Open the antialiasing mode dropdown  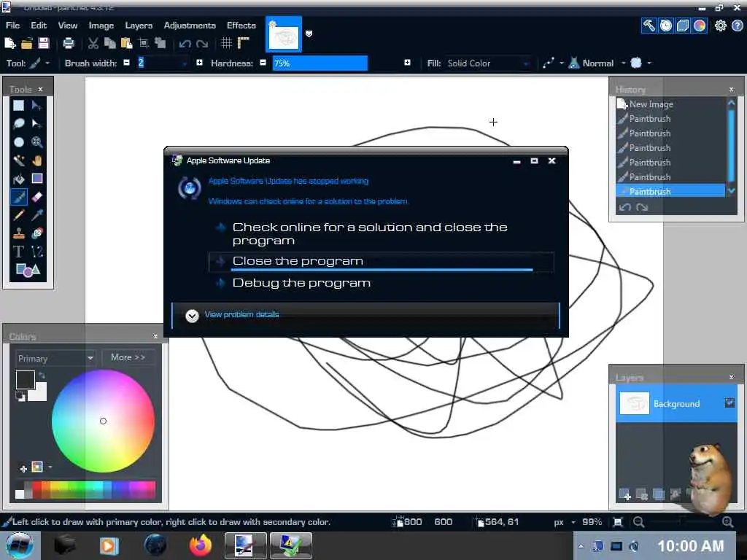tap(649, 63)
